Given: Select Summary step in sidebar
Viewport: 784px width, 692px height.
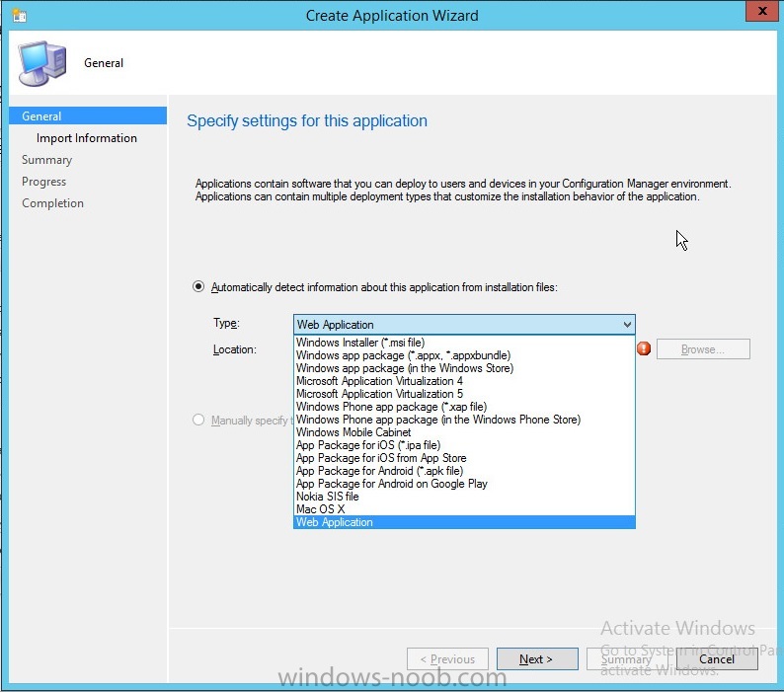Looking at the screenshot, I should point(47,160).
